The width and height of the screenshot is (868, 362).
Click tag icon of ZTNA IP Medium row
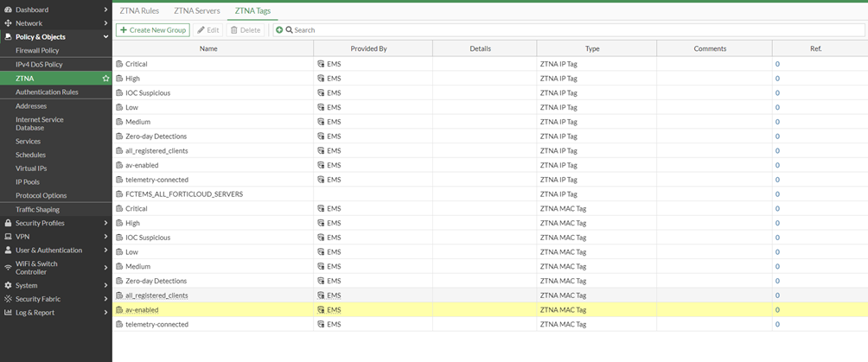tap(119, 122)
